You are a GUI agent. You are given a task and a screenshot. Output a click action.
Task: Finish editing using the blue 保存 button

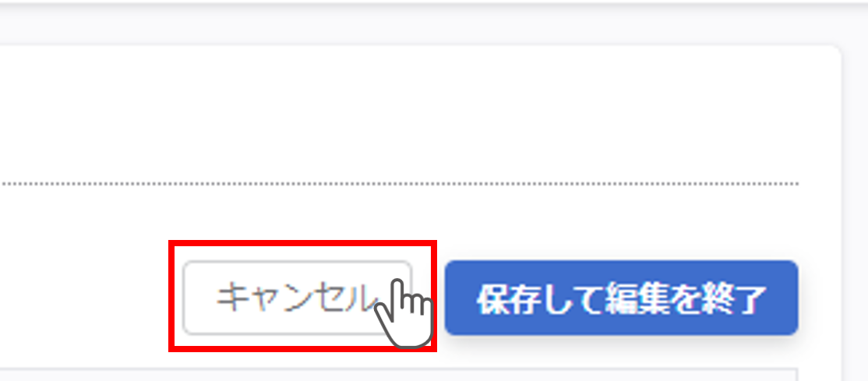[x=621, y=298]
